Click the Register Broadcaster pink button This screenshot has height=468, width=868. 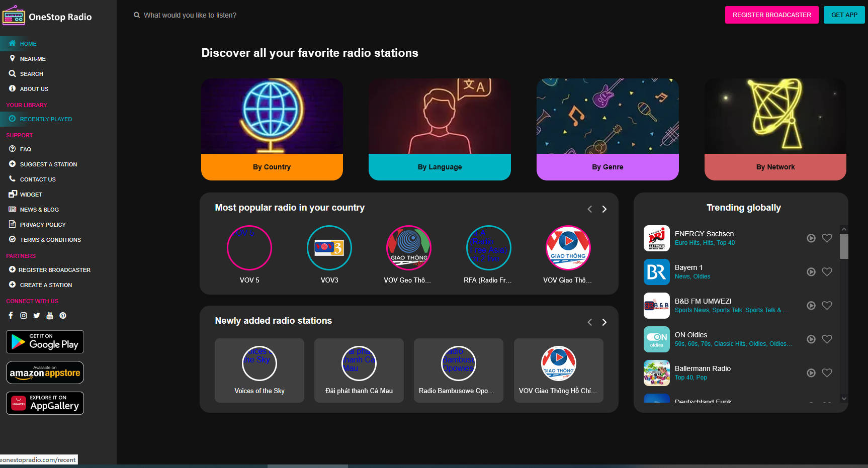click(771, 15)
